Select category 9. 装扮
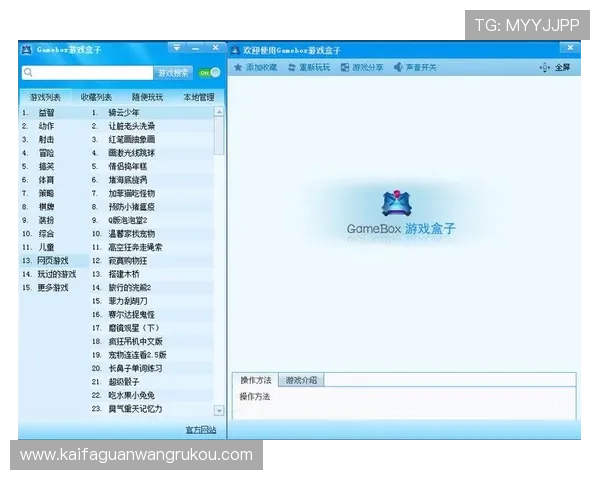Screen dimensions: 600x480 point(54,220)
